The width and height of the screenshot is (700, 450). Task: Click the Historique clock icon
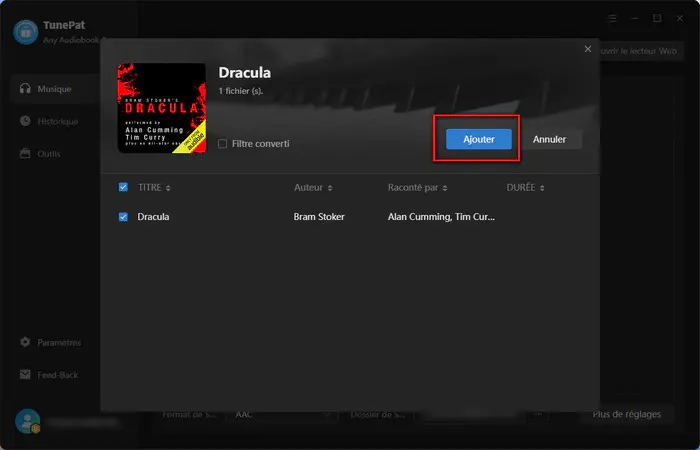[25, 121]
